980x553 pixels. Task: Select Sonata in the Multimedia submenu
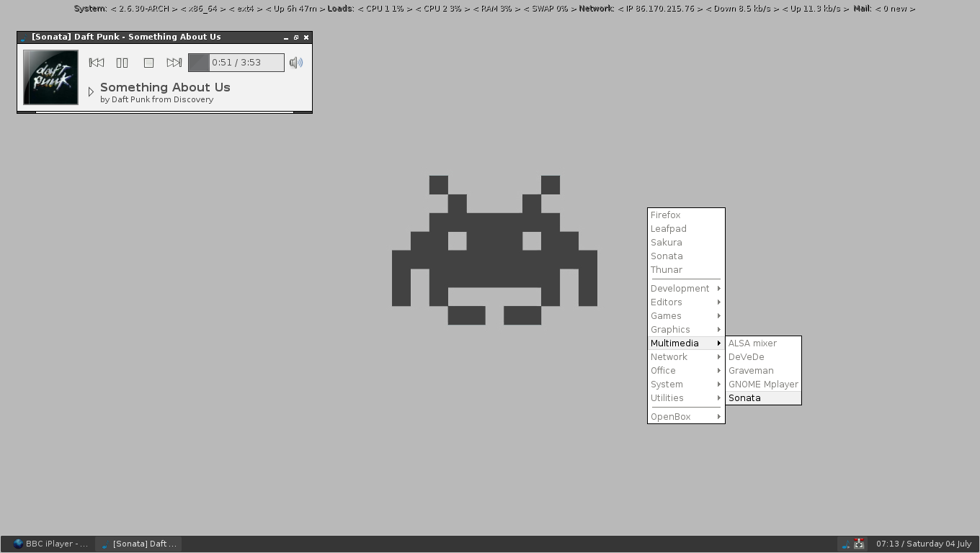(x=745, y=398)
